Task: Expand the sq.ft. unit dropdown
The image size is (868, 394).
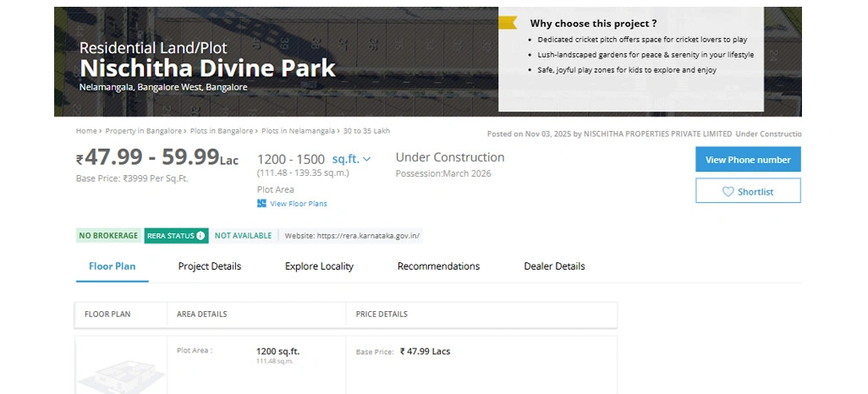Action: [x=366, y=160]
